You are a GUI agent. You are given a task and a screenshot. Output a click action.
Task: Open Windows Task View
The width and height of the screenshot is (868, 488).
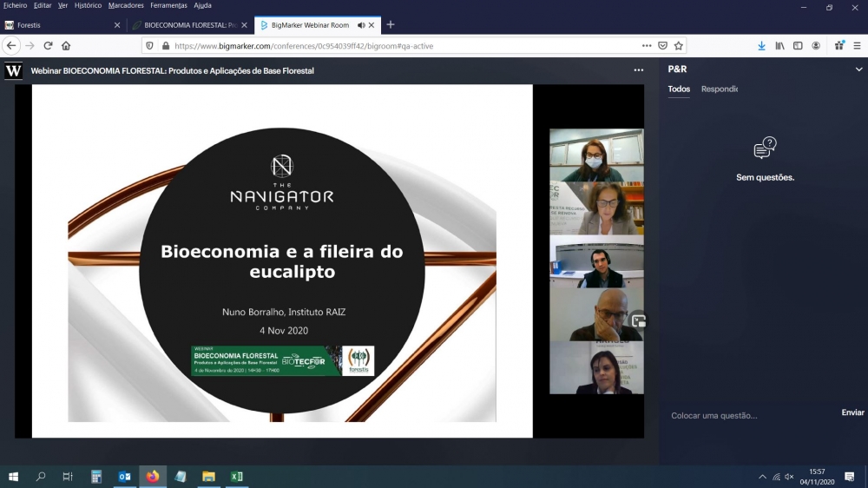click(68, 477)
